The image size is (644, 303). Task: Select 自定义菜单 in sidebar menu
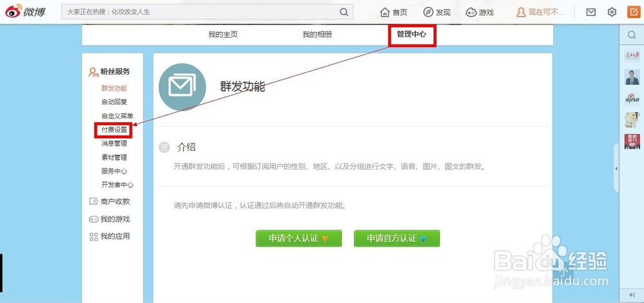pos(117,116)
